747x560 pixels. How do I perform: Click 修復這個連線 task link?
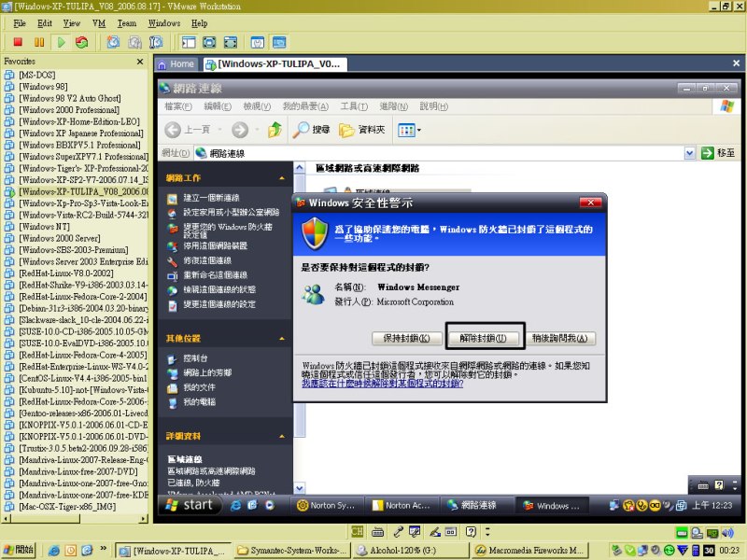[x=207, y=260]
